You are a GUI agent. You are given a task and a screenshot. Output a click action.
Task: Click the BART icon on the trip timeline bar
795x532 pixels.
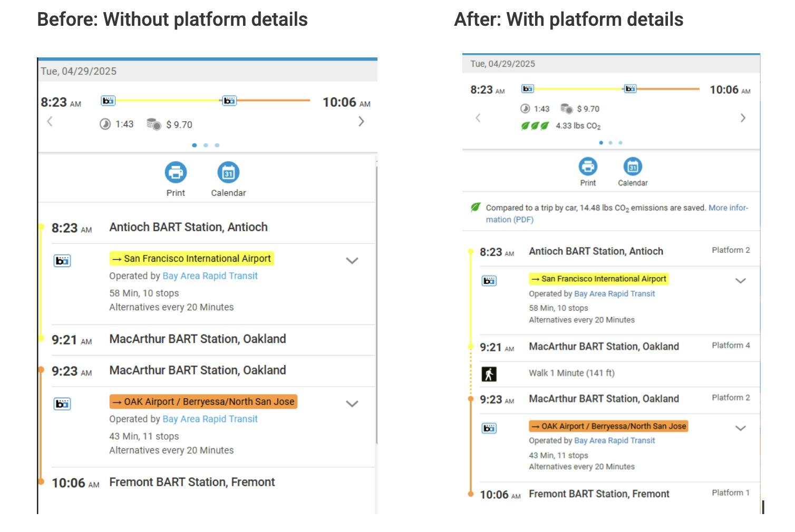[x=108, y=101]
